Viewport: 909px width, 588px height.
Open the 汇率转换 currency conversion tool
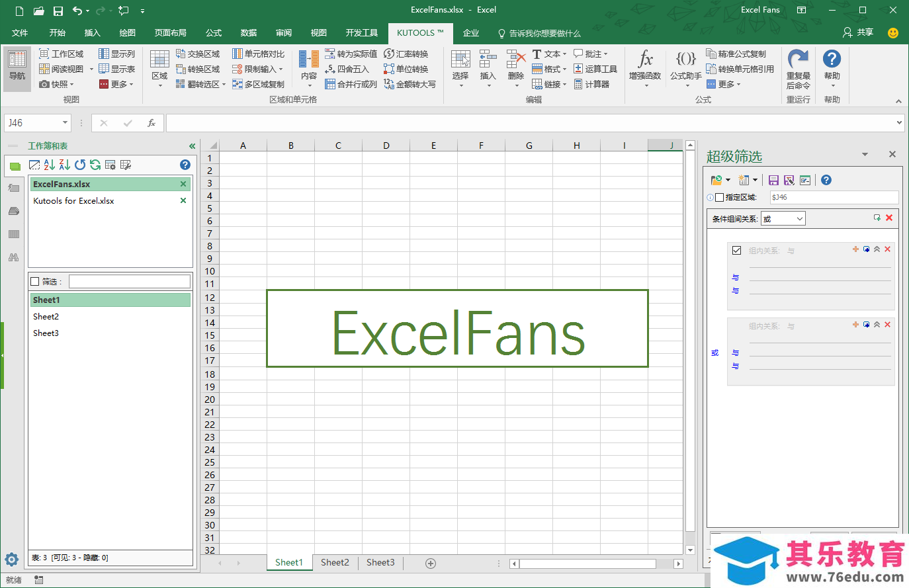pos(406,54)
